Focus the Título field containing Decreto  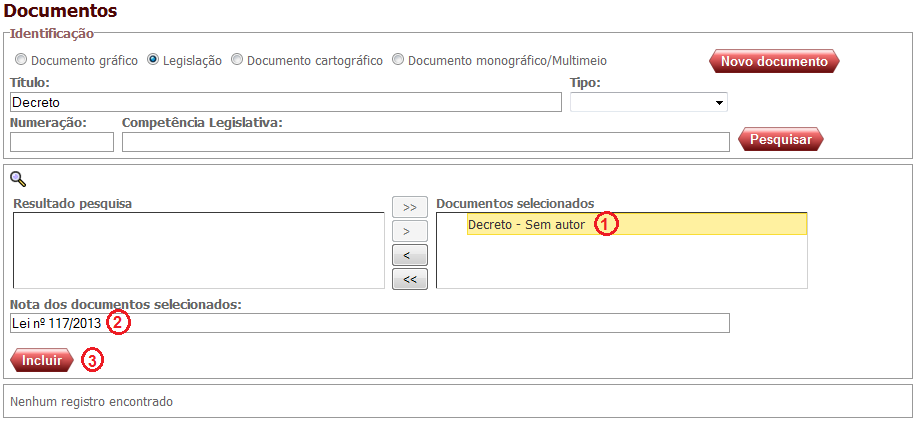[x=286, y=102]
